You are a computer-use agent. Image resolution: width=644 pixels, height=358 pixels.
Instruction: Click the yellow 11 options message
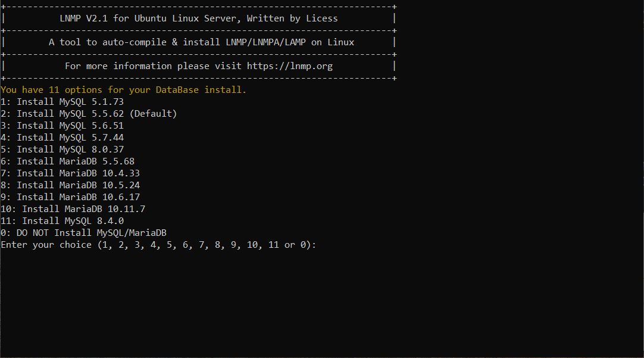(123, 90)
